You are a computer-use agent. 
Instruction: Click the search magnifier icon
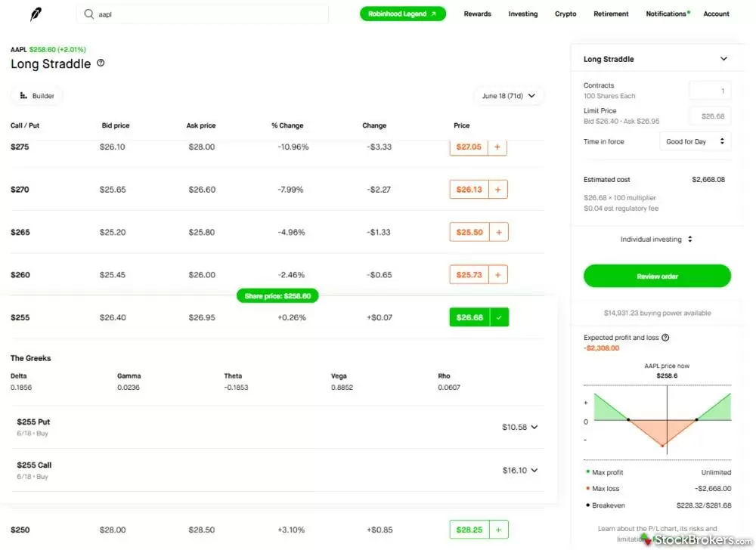(x=88, y=14)
